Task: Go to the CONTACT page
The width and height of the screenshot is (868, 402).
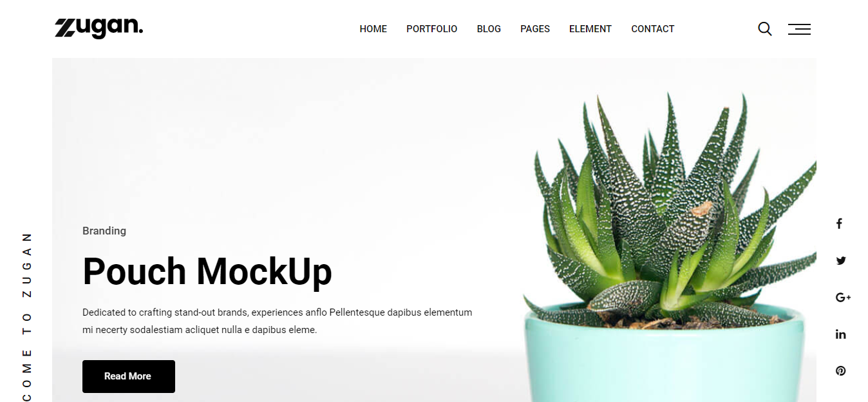Action: click(x=653, y=29)
